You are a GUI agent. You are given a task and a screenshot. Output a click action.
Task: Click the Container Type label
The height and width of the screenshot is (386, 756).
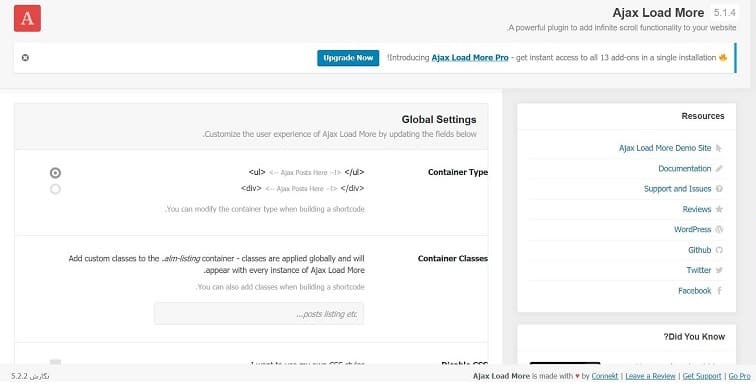coord(458,172)
